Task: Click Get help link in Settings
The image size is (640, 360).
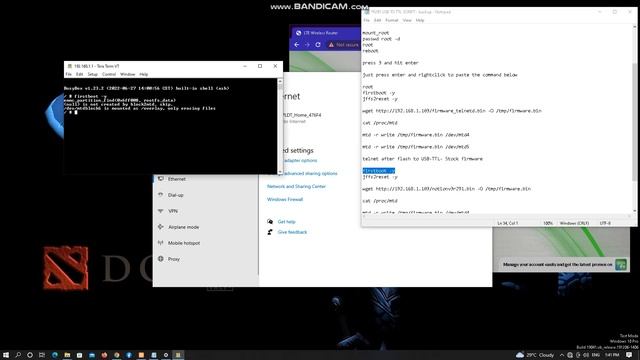Action: pyautogui.click(x=287, y=222)
